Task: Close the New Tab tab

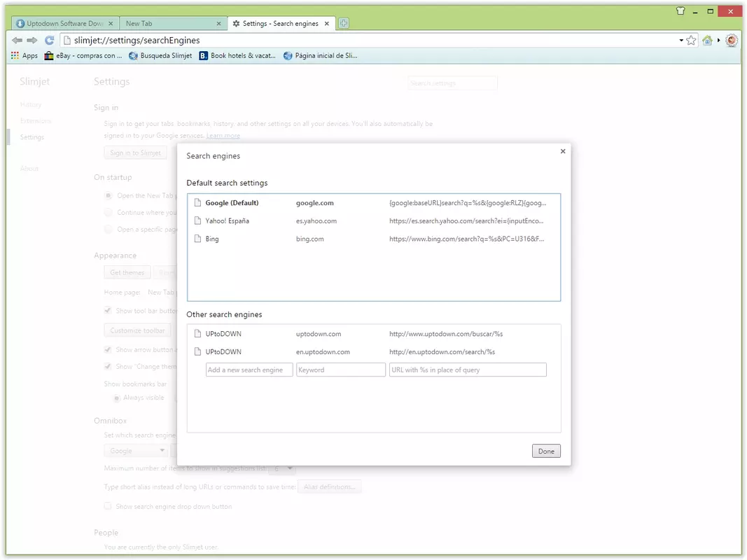Action: (218, 23)
